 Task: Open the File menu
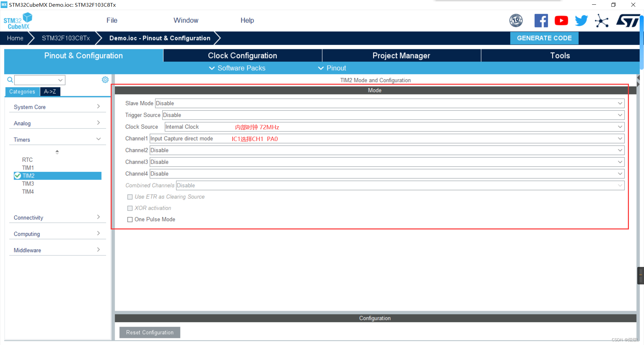tap(112, 20)
